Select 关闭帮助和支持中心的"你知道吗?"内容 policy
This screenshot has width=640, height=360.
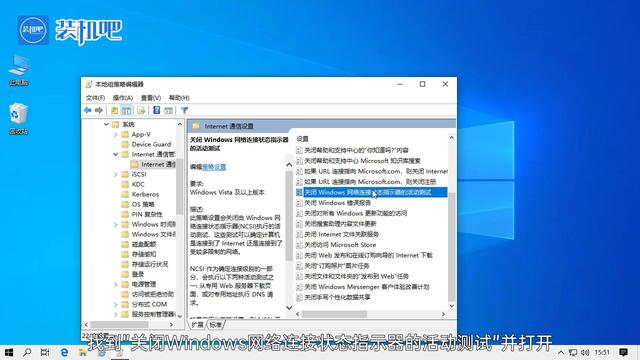point(353,150)
